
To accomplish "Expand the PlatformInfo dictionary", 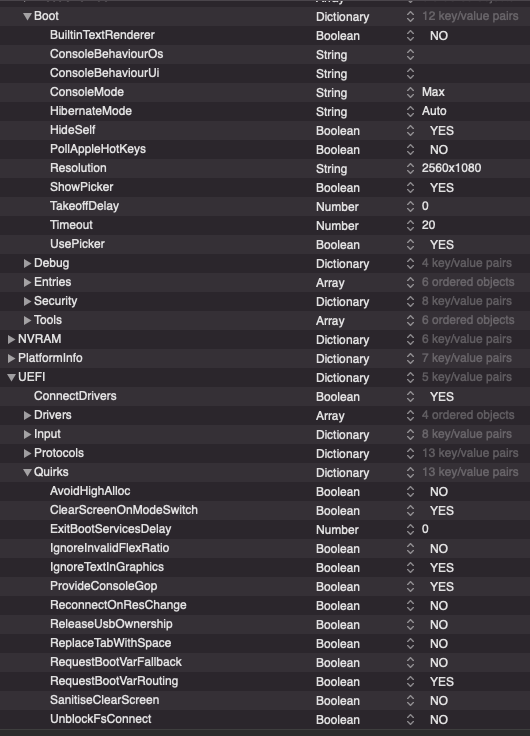I will click(x=11, y=358).
